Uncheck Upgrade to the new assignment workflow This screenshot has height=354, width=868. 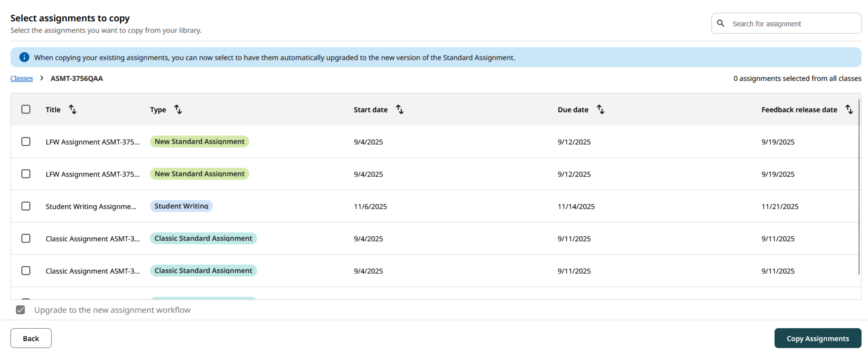tap(20, 310)
